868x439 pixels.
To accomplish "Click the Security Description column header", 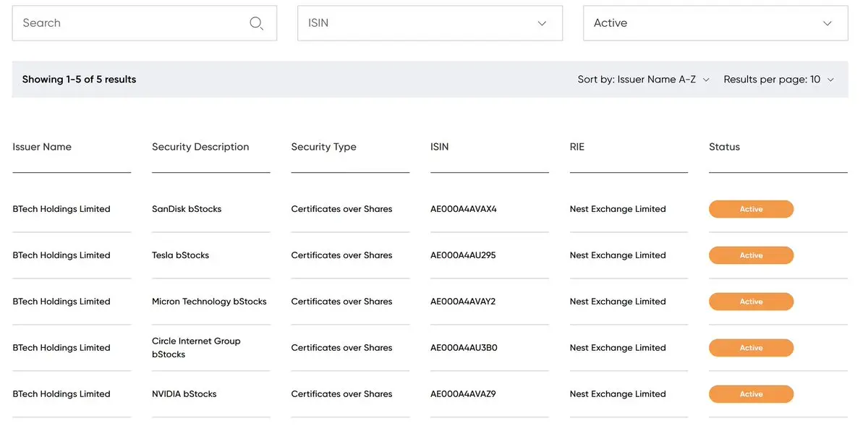I will point(200,147).
